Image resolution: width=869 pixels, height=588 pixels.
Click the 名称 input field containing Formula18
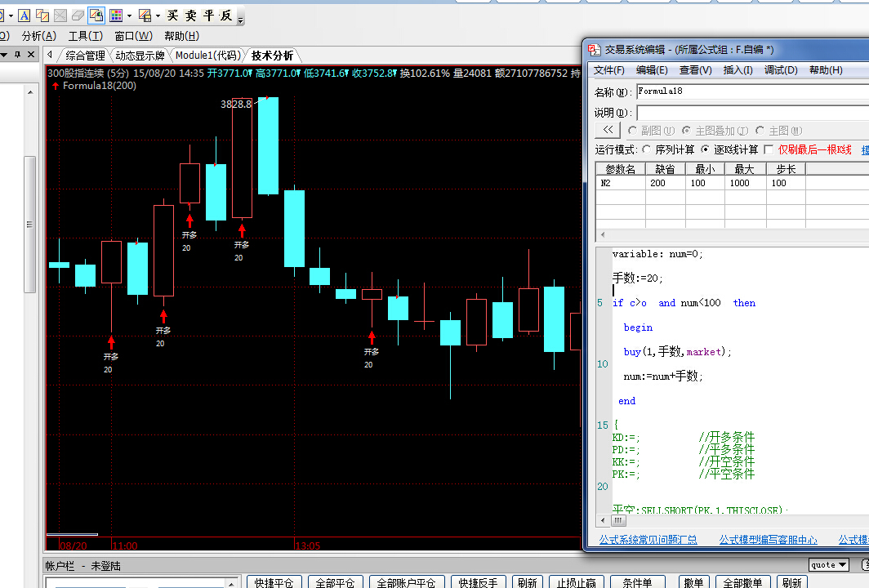pyautogui.click(x=751, y=91)
